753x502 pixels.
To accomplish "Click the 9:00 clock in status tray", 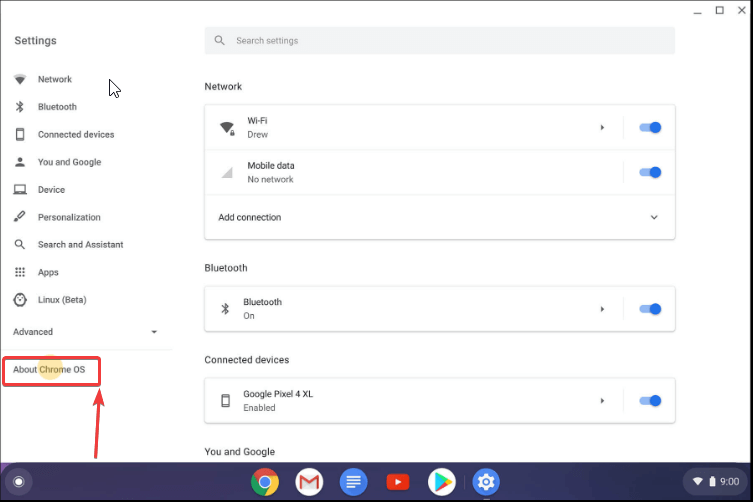I will coord(729,481).
